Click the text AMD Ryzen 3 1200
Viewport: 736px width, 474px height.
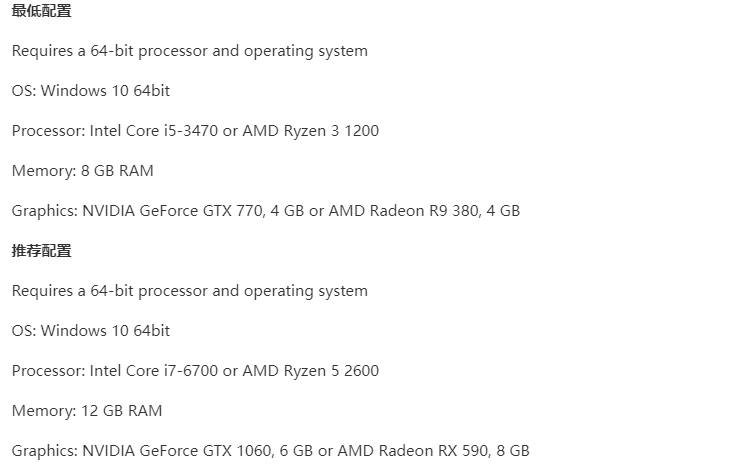click(x=310, y=131)
